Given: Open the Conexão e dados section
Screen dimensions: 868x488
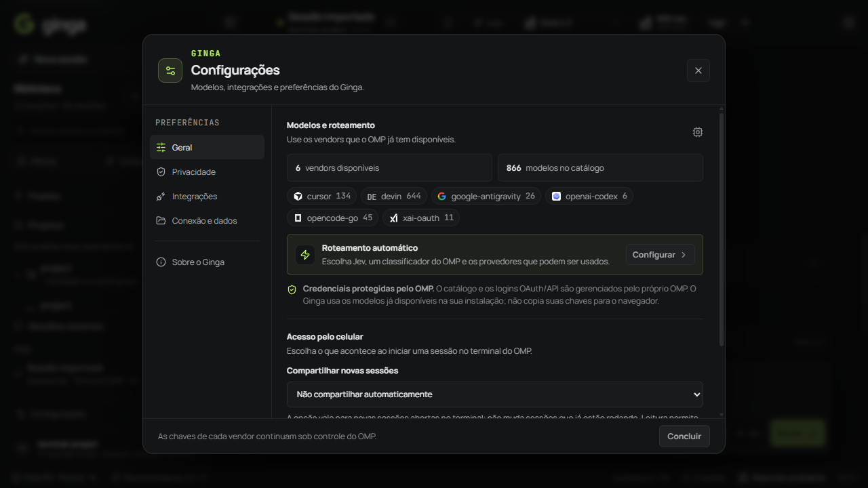Looking at the screenshot, I should pyautogui.click(x=207, y=220).
